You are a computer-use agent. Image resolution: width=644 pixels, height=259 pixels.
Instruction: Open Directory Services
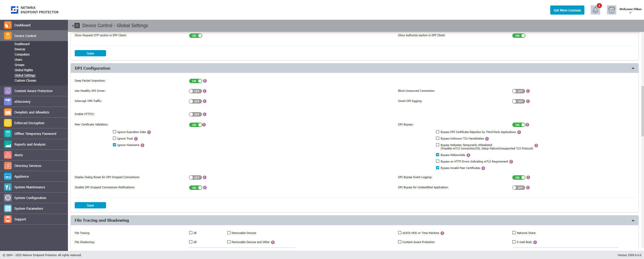(28, 166)
